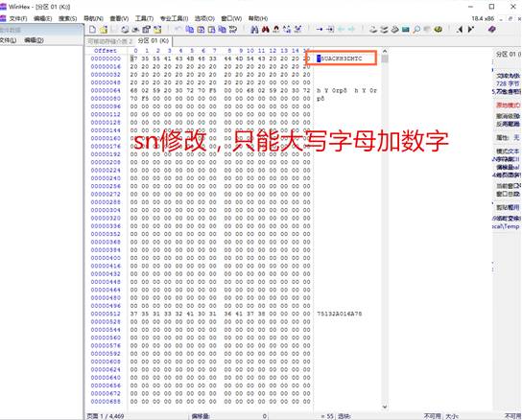This screenshot has width=522, height=420.
Task: Create a new file with the blank page icon
Action: [92, 30]
